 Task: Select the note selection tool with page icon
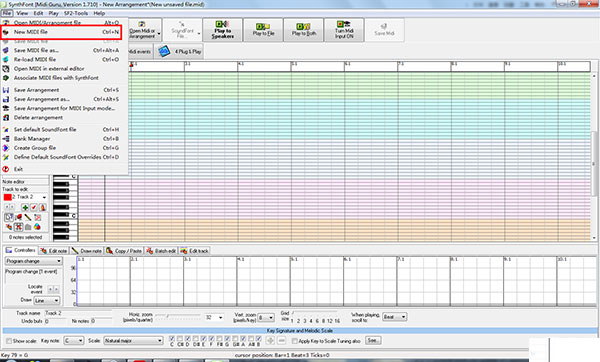click(x=9, y=217)
